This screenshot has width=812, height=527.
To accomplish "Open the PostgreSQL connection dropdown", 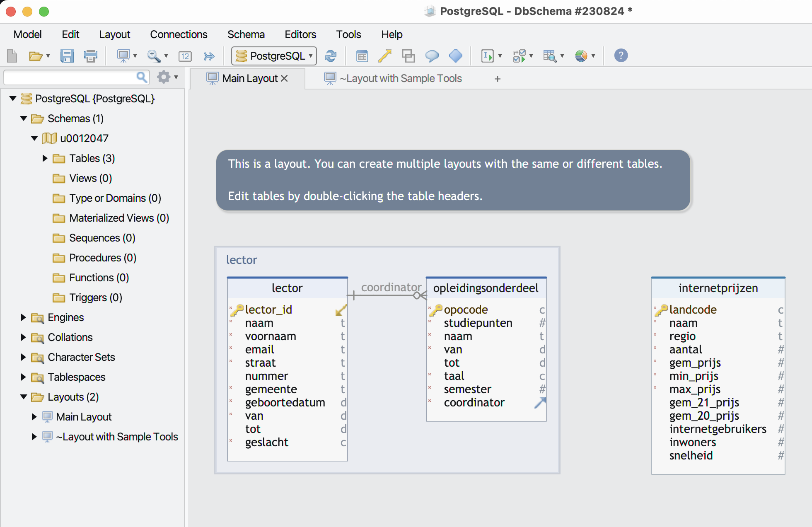I will click(274, 56).
